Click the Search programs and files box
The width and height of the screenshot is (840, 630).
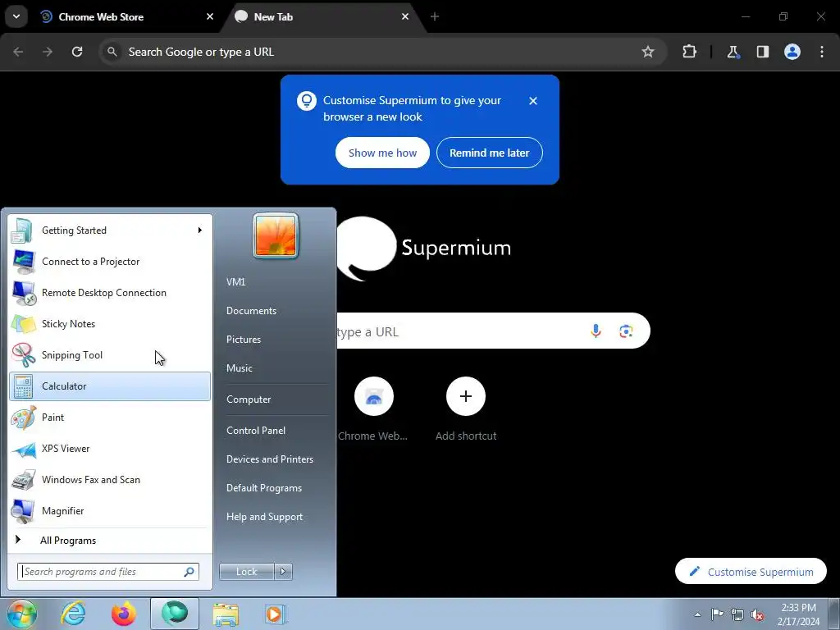point(108,572)
